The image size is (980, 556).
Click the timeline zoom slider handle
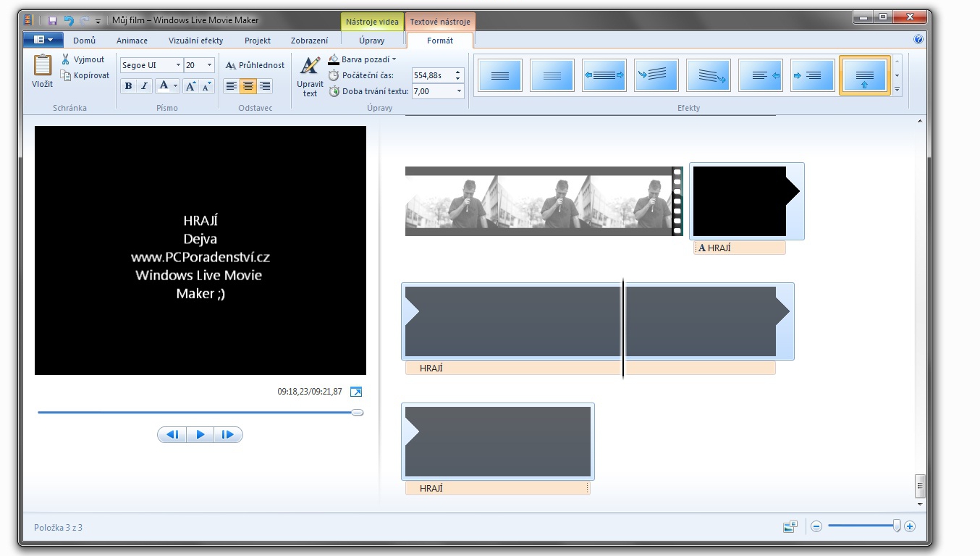tap(897, 526)
